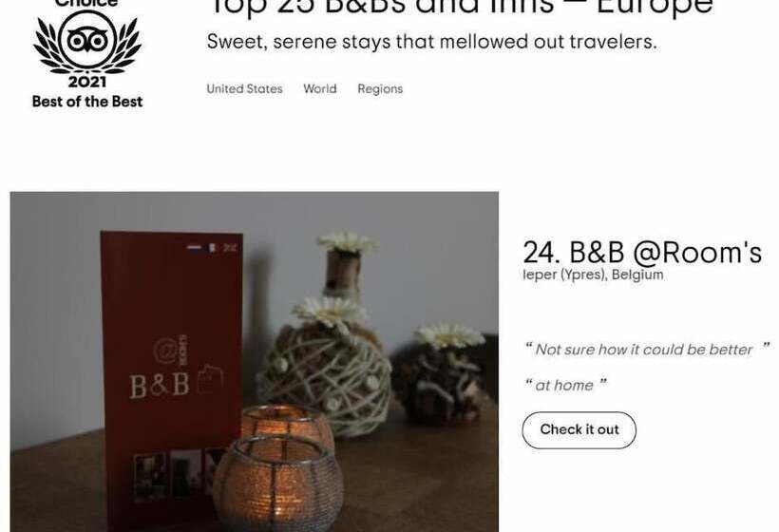Image resolution: width=779 pixels, height=532 pixels.
Task: Click the left laurel wreath of the award badge
Action: (47, 46)
